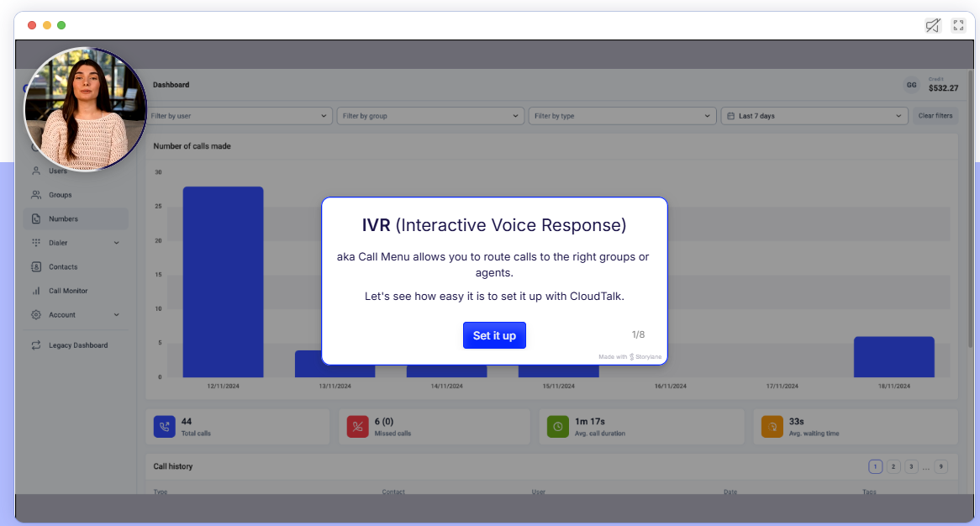
Task: Open the Filter by type dropdown
Action: click(622, 116)
